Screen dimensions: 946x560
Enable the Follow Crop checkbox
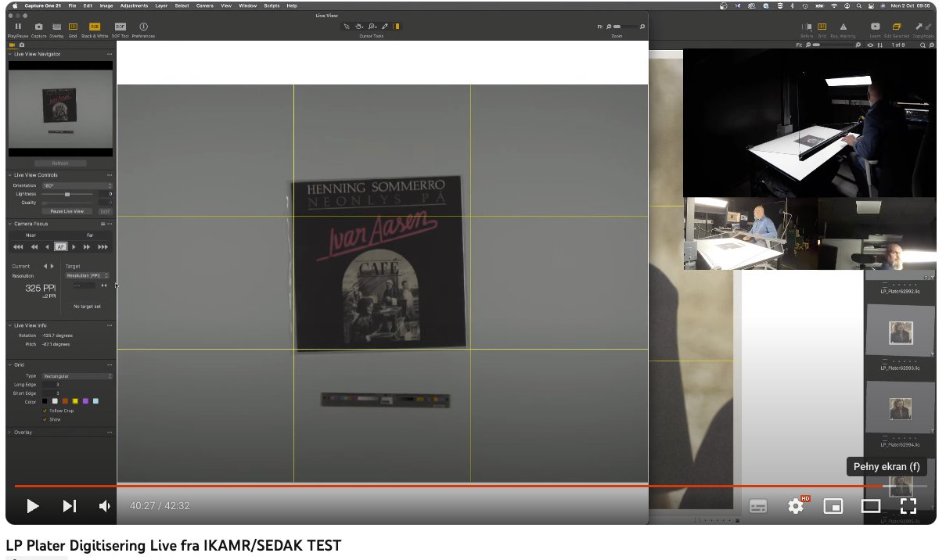click(45, 411)
